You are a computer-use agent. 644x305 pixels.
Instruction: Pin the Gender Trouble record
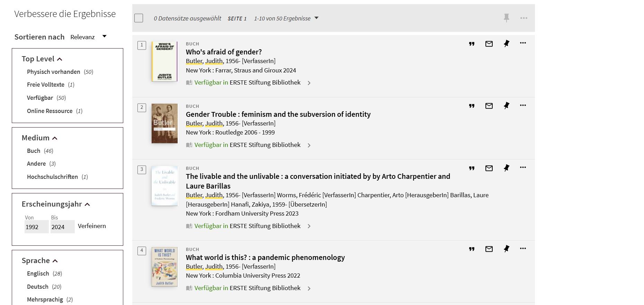pyautogui.click(x=507, y=105)
